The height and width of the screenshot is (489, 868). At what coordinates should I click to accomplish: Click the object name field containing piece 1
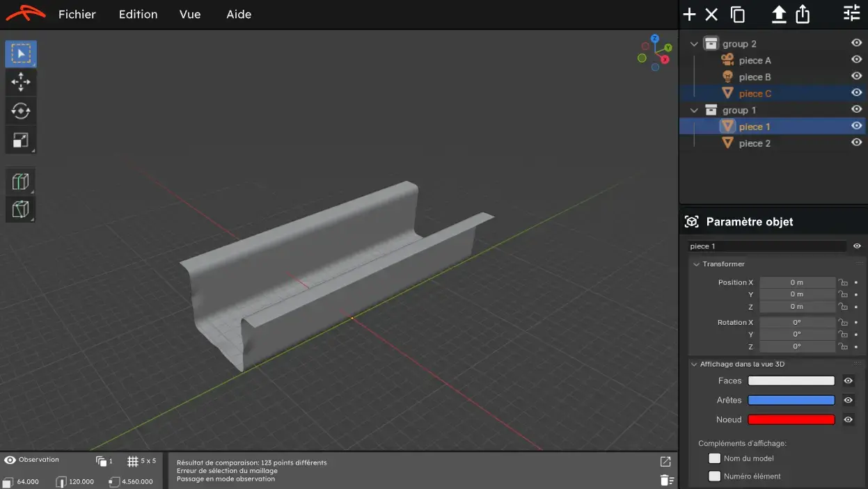coord(768,246)
